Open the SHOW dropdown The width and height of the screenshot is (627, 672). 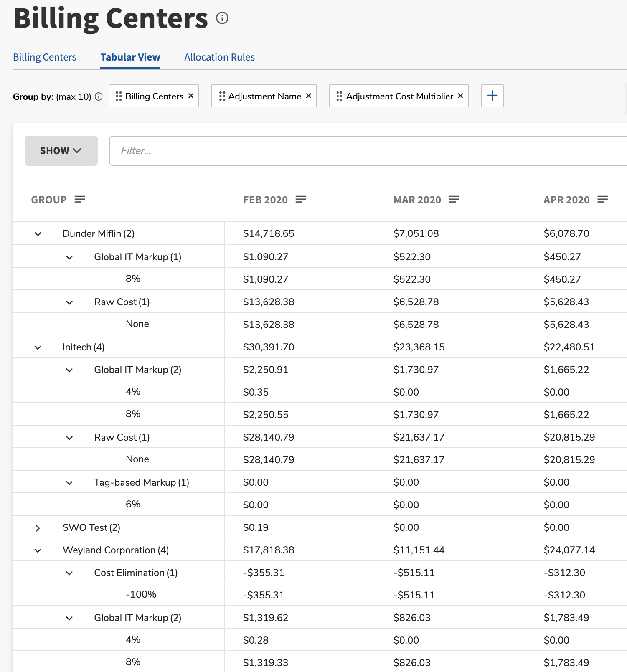tap(61, 151)
